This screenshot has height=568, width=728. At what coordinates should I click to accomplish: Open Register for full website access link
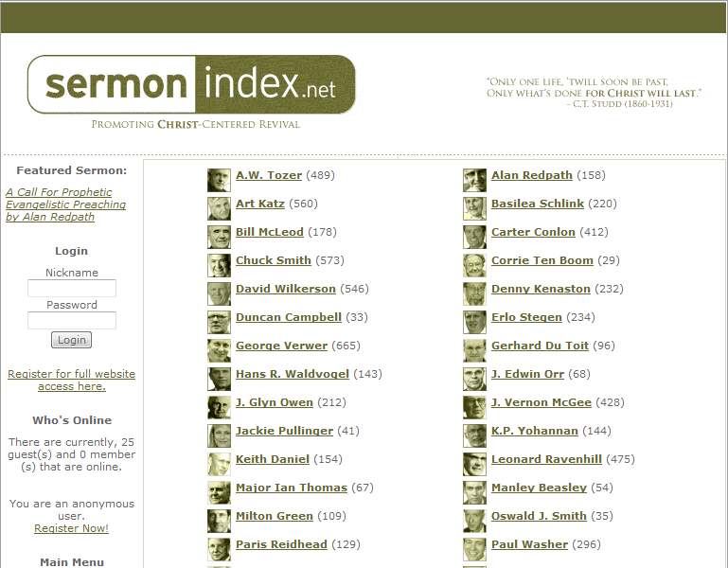click(x=72, y=380)
